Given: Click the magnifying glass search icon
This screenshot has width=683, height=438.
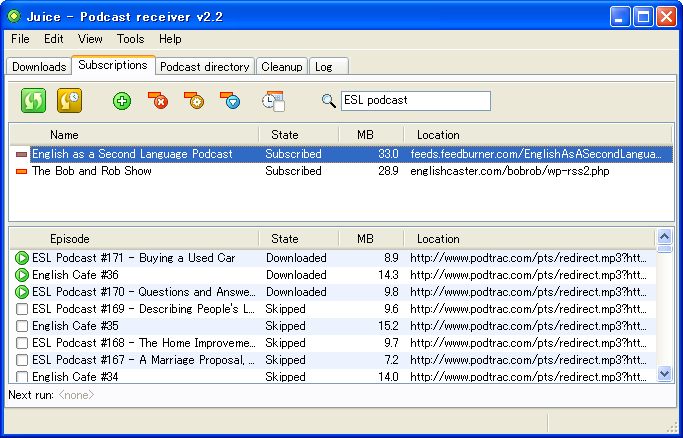Looking at the screenshot, I should (328, 101).
